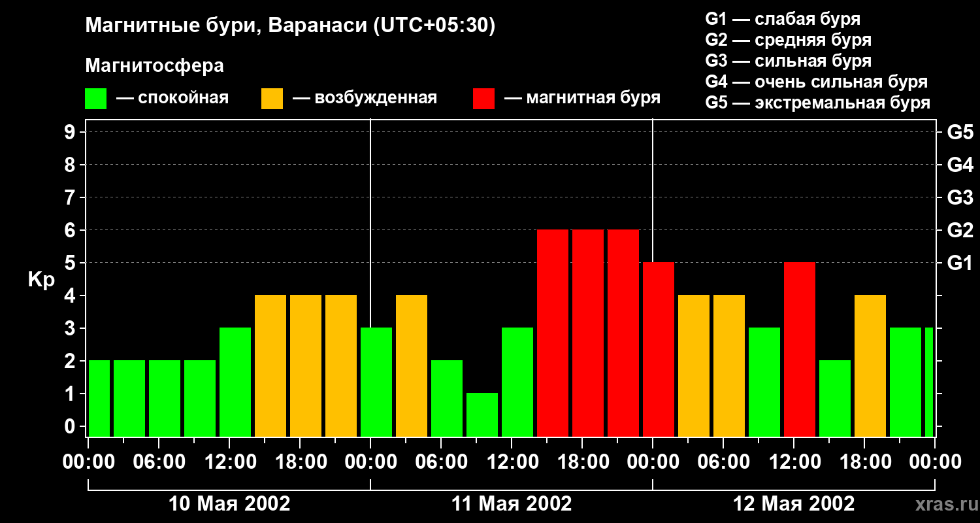Click the '12 Мая 2002' date label
Viewport: 980px width, 523px height.
[x=794, y=503]
